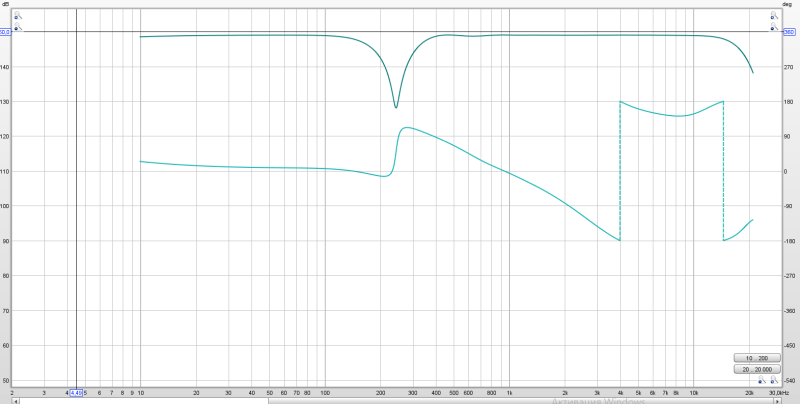Viewport: 800px width, 404px height.
Task: Click the 4.49 cursor frequency value box
Action: [x=76, y=393]
